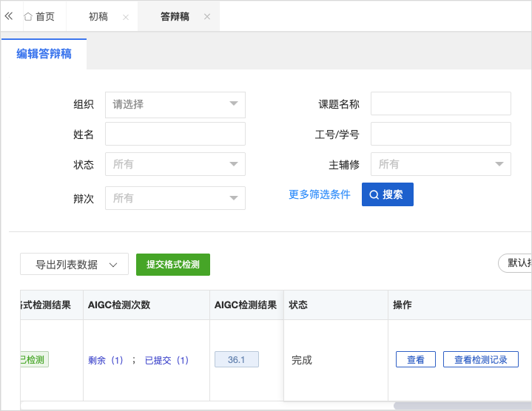Collapse sidebar with double chevron icon
The image size is (532, 411).
(x=9, y=16)
